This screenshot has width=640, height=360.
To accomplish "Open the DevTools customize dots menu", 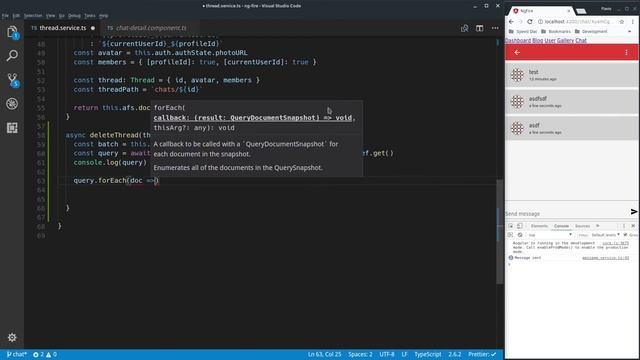I will 624,226.
